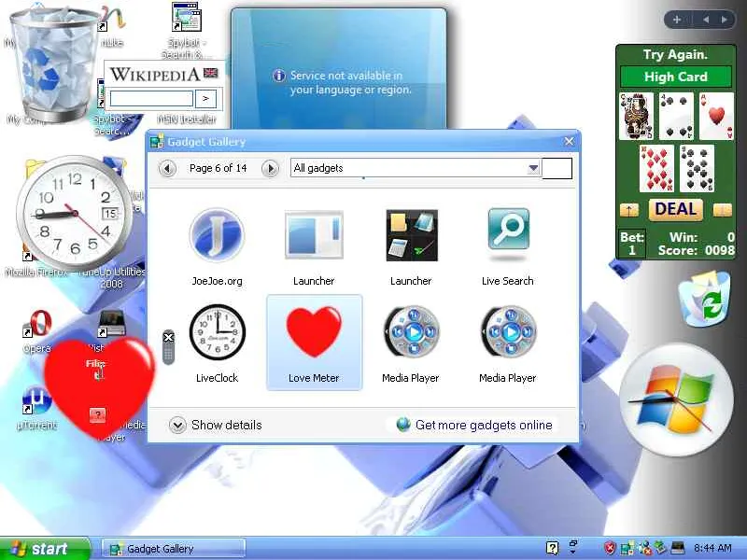Close the Love Meter gadget with its X
747x560 pixels.
click(x=168, y=338)
